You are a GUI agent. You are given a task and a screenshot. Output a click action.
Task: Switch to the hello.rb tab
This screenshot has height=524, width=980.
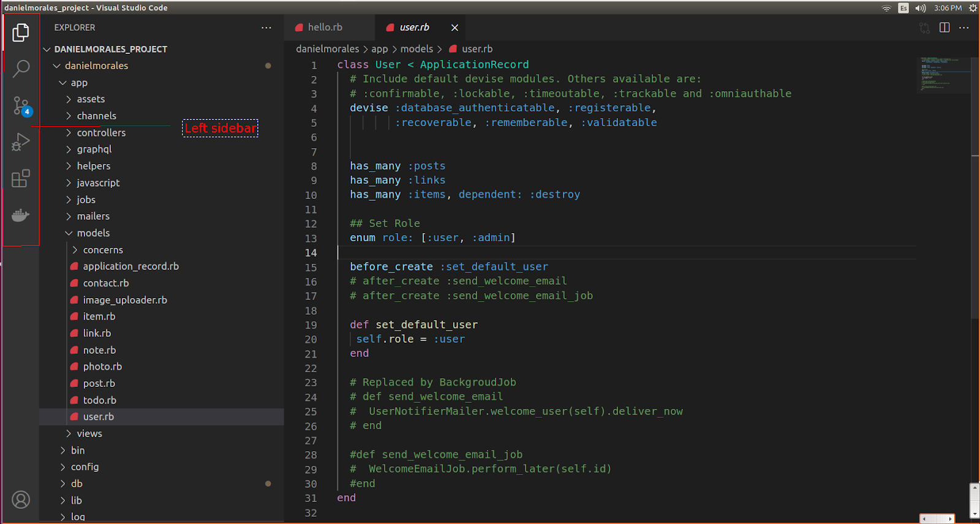[x=325, y=28]
